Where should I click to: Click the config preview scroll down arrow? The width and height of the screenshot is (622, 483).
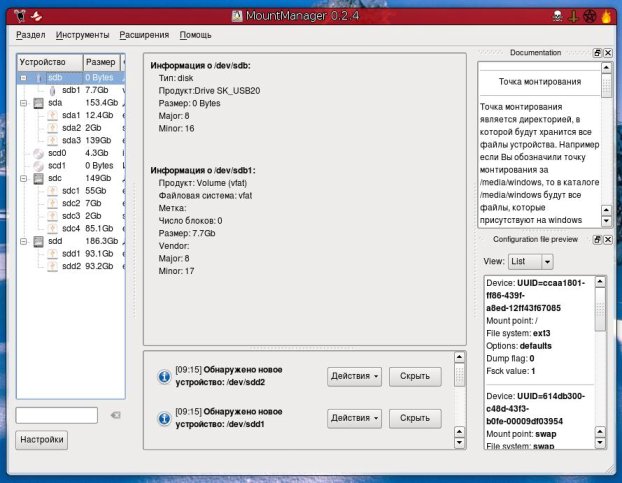pos(600,443)
